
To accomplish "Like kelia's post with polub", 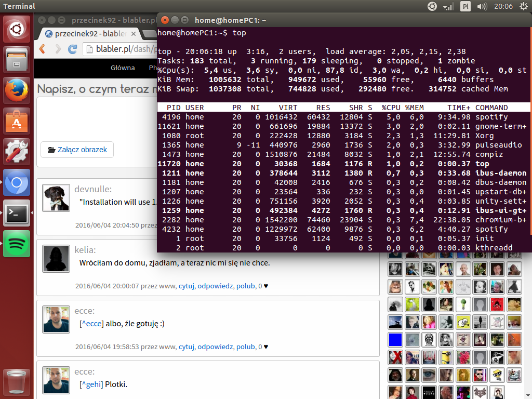I will (245, 286).
